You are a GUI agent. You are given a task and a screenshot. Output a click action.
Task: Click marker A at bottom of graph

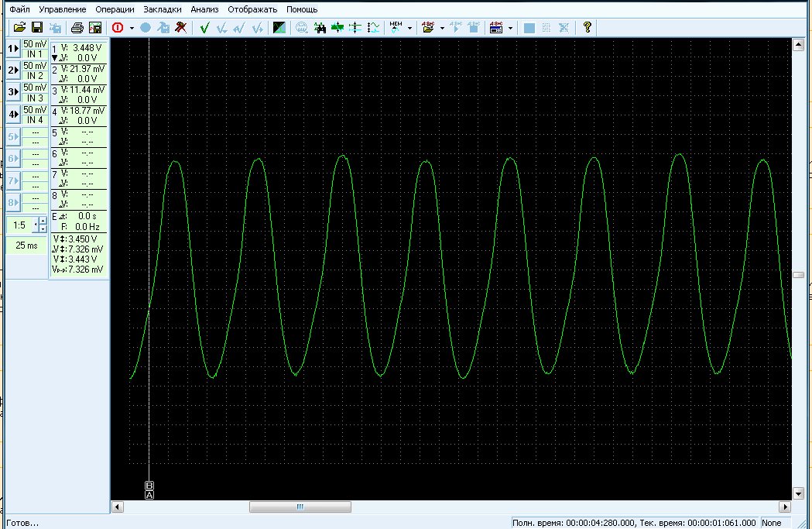tap(149, 495)
